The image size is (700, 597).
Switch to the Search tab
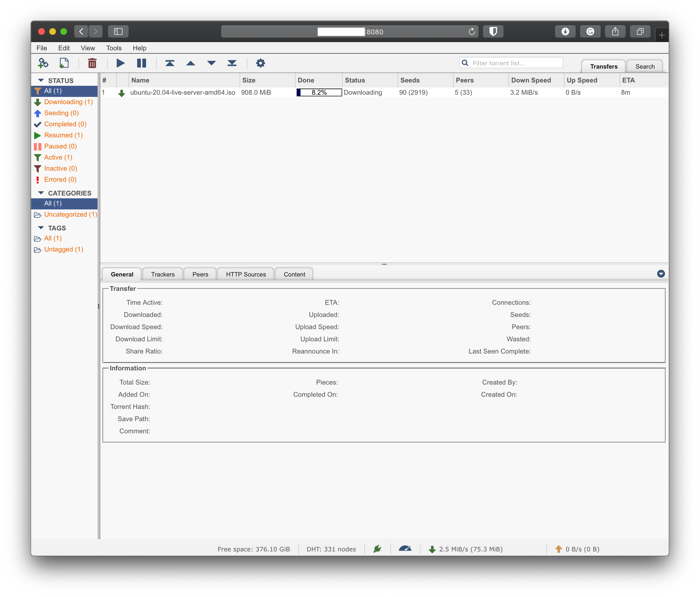(x=645, y=66)
